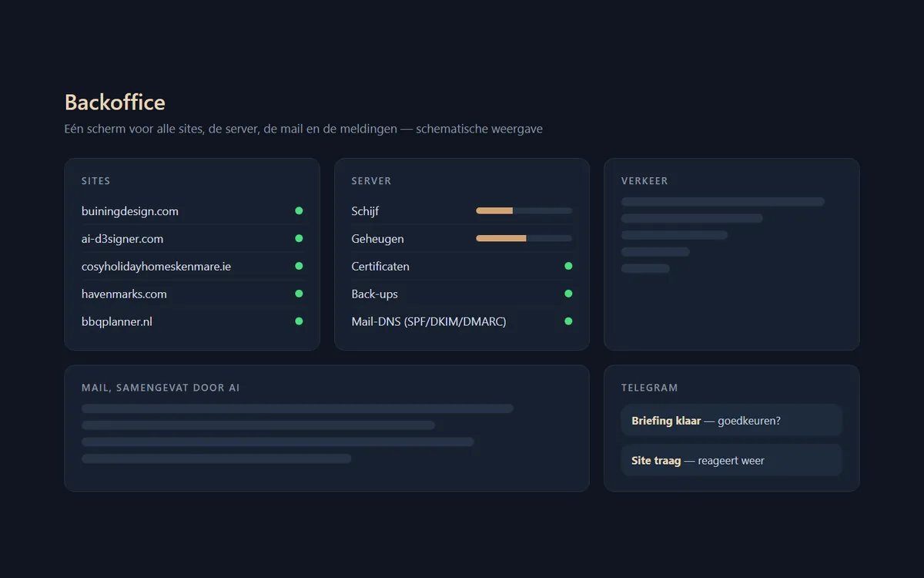This screenshot has height=578, width=924.
Task: Click the status dot beside cosyholidayhomeskenmare.ie
Action: pos(299,266)
